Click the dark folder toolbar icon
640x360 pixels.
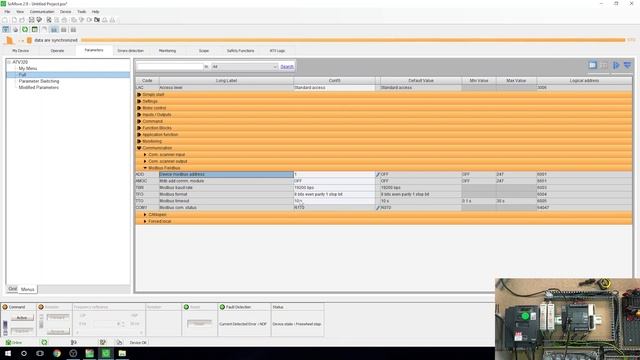coord(97,20)
